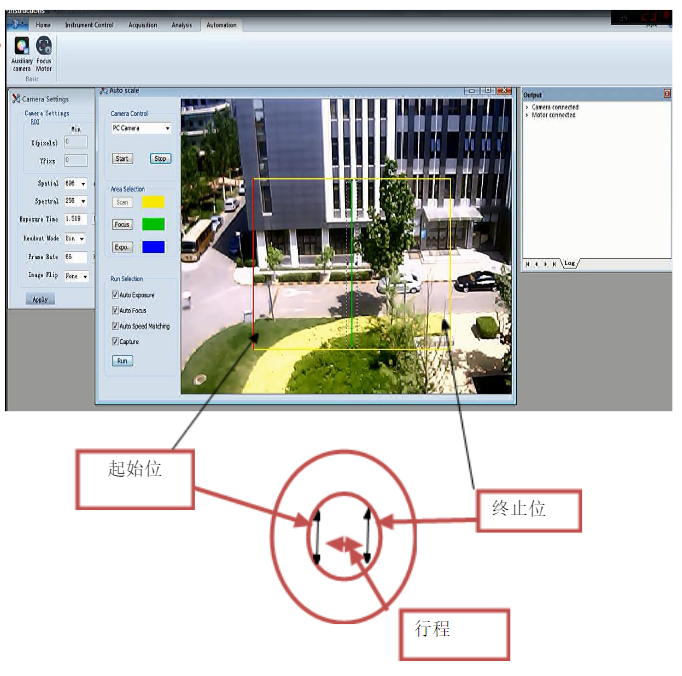Disable the Auto Focus checkbox
This screenshot has height=676, width=682.
pyautogui.click(x=115, y=311)
